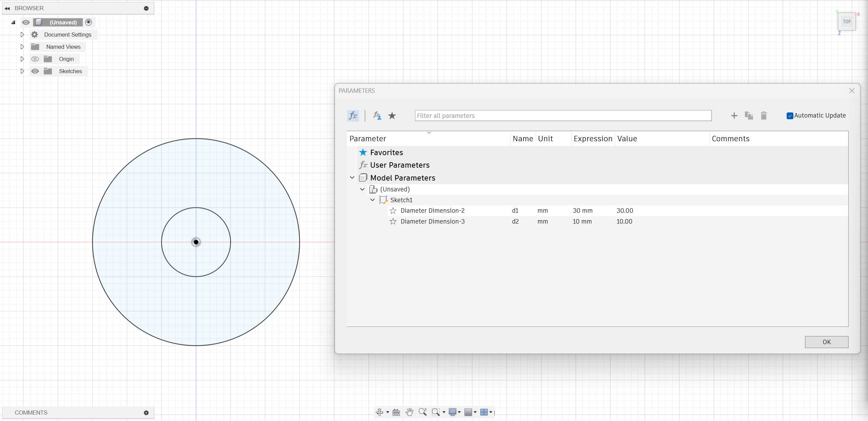Click the sketch origin center point

pos(196,242)
